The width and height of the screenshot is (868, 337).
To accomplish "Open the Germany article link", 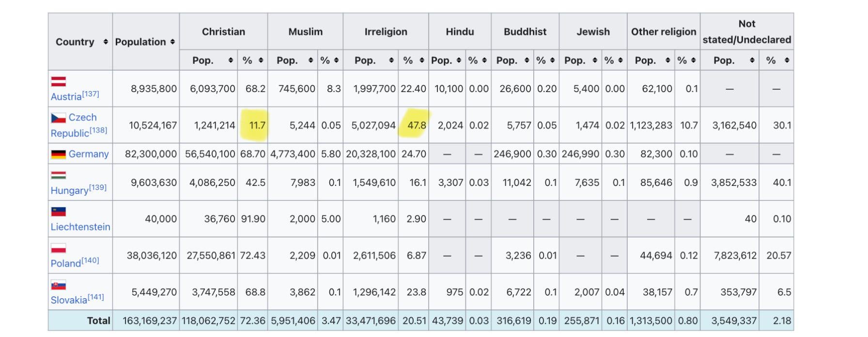I will (89, 154).
